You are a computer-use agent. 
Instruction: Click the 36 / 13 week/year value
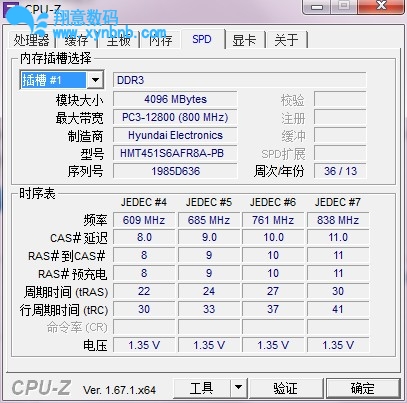click(x=340, y=171)
